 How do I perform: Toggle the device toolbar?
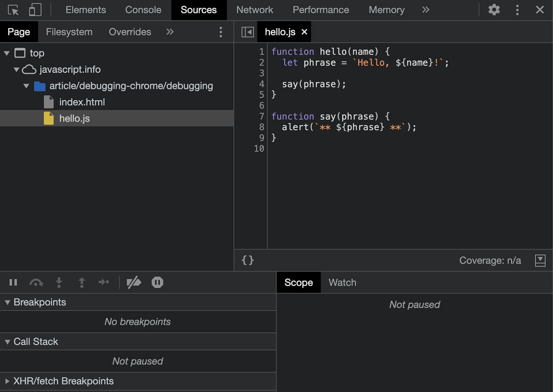pos(35,10)
